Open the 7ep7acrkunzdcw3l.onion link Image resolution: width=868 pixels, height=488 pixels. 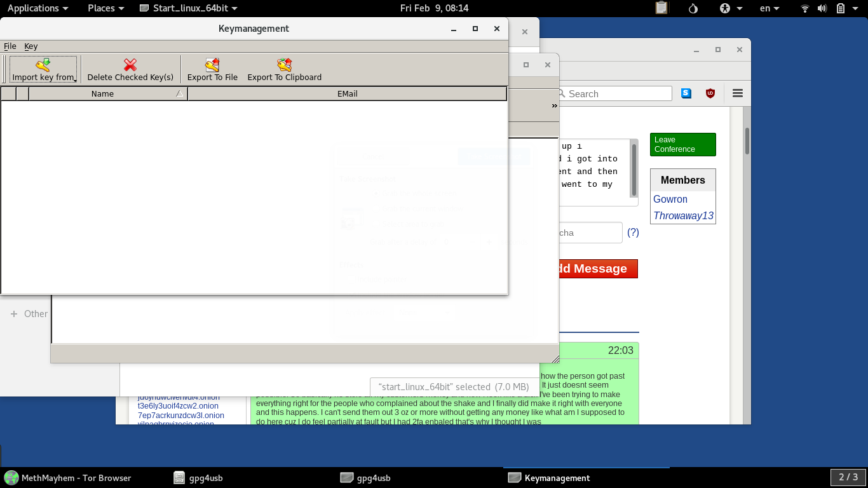pyautogui.click(x=181, y=416)
